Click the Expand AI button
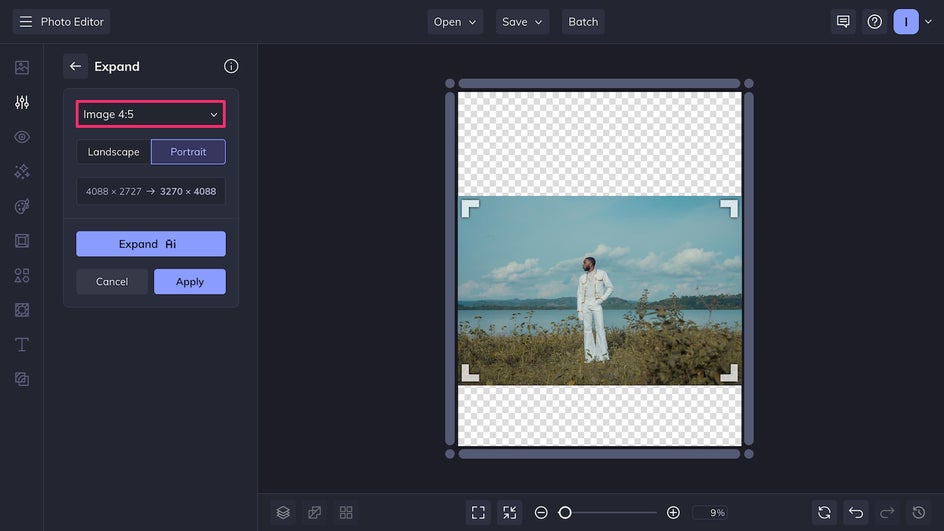Image resolution: width=944 pixels, height=531 pixels. pyautogui.click(x=150, y=244)
